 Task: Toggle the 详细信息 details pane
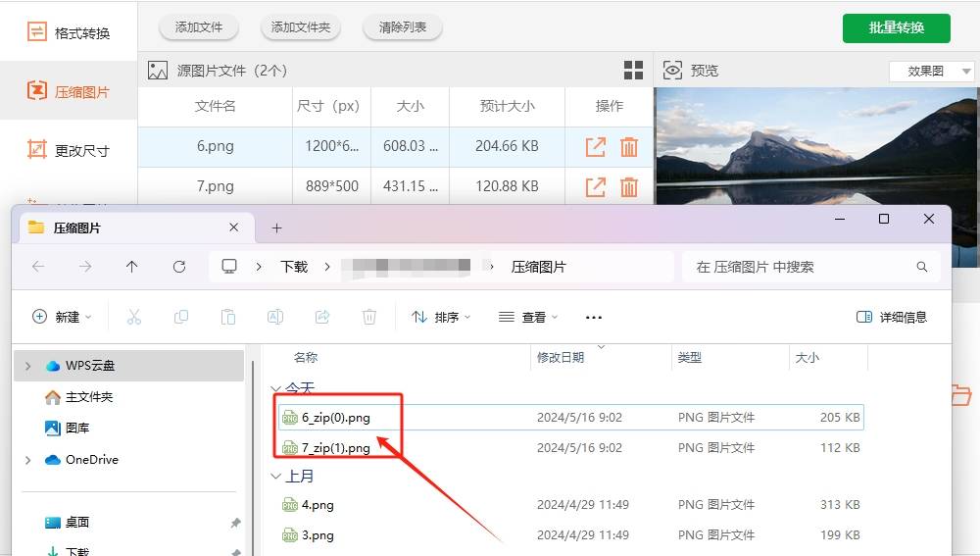tap(892, 317)
